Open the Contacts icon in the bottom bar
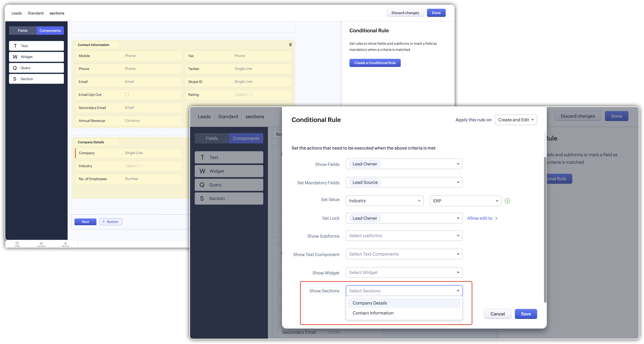The width and height of the screenshot is (644, 344). coord(41,244)
